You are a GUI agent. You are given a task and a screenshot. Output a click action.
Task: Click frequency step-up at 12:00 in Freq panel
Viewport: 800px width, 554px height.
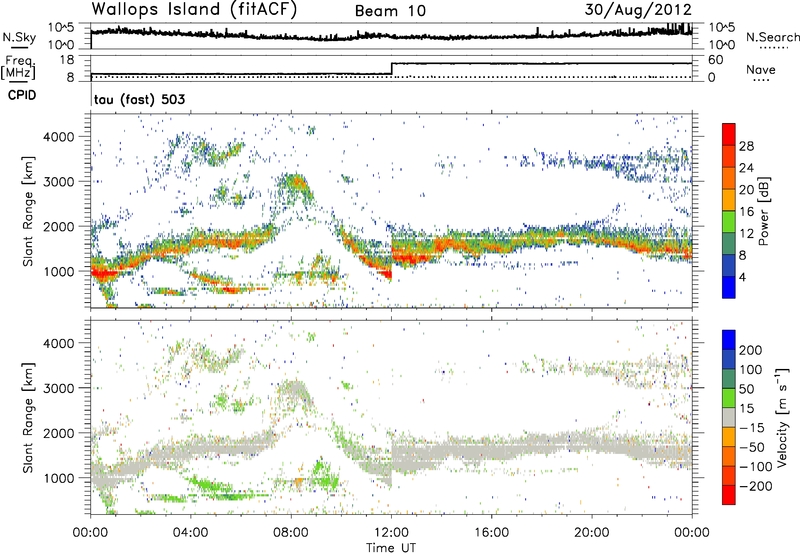pyautogui.click(x=391, y=68)
